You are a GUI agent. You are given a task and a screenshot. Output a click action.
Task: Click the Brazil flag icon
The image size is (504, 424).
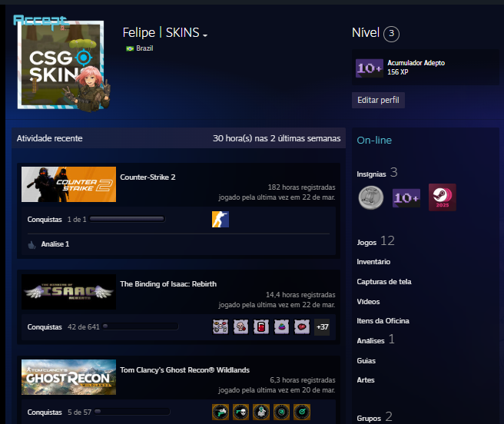[130, 48]
